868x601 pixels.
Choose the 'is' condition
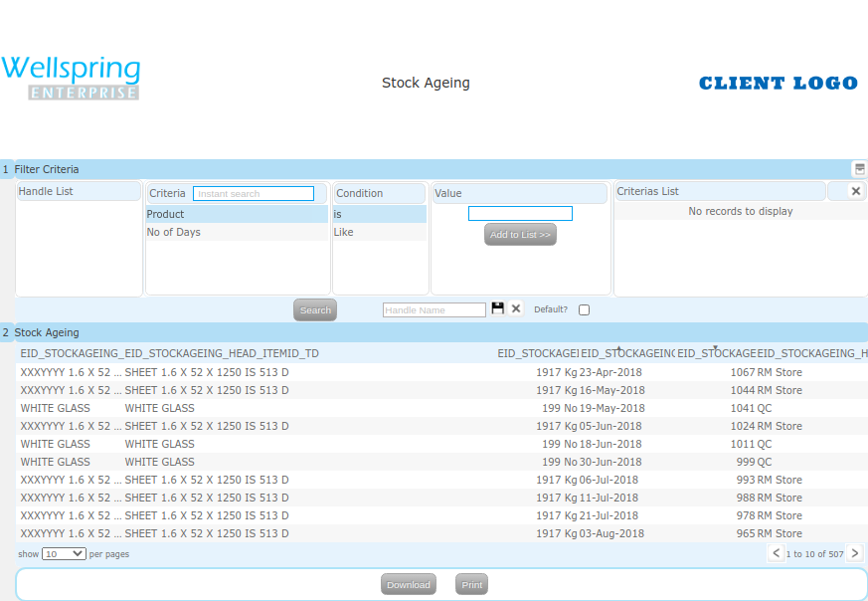(x=379, y=214)
